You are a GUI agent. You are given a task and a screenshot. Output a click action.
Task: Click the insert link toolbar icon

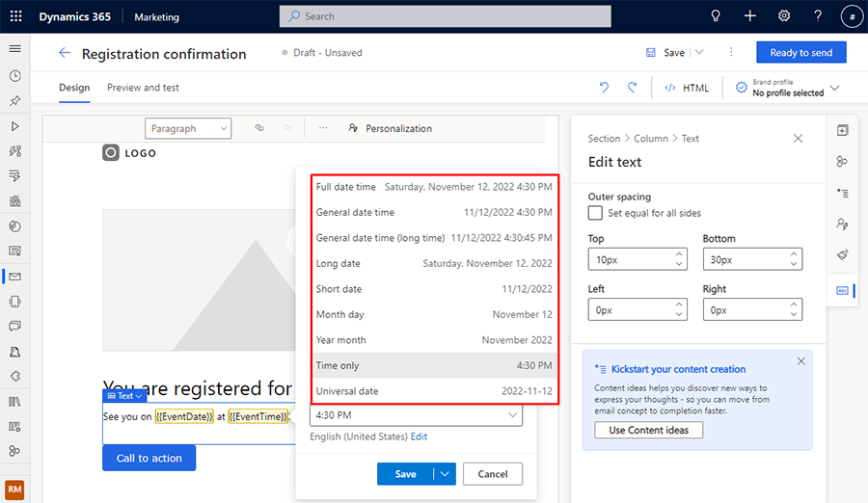click(259, 128)
